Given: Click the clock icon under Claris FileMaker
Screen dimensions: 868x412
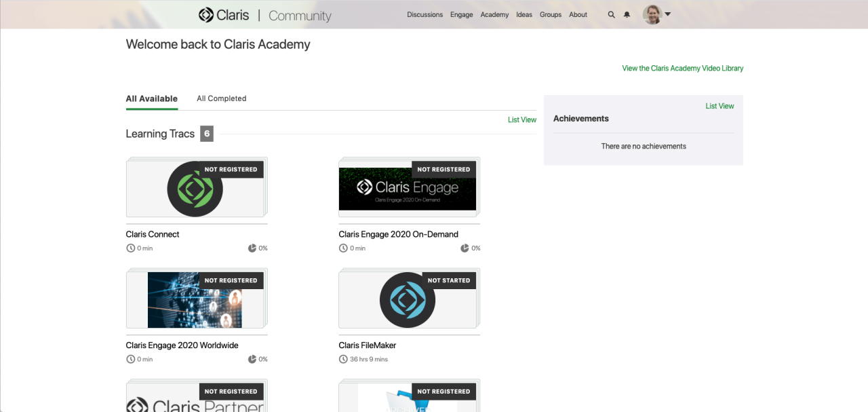Looking at the screenshot, I should pos(343,359).
